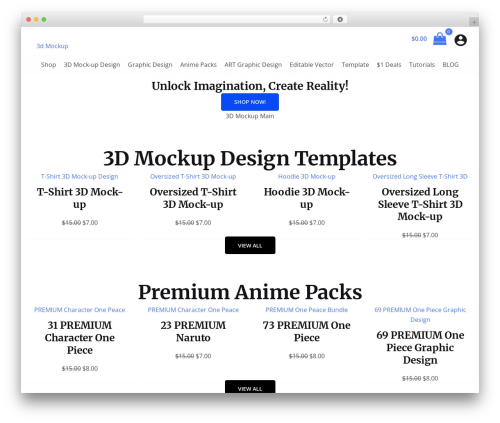Click the browser reload icon

325,19
